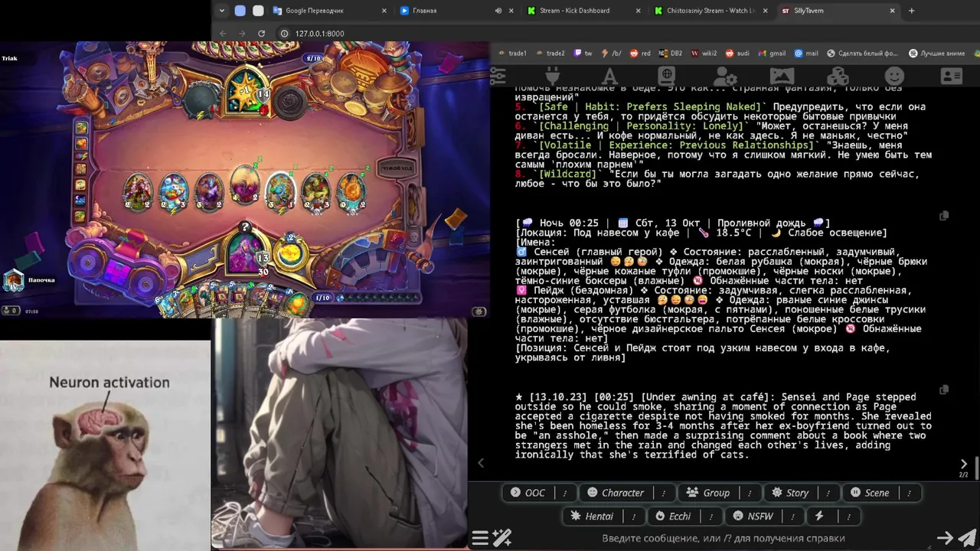980x551 pixels.
Task: Open options dots for OOC quick reply
Action: coord(566,493)
